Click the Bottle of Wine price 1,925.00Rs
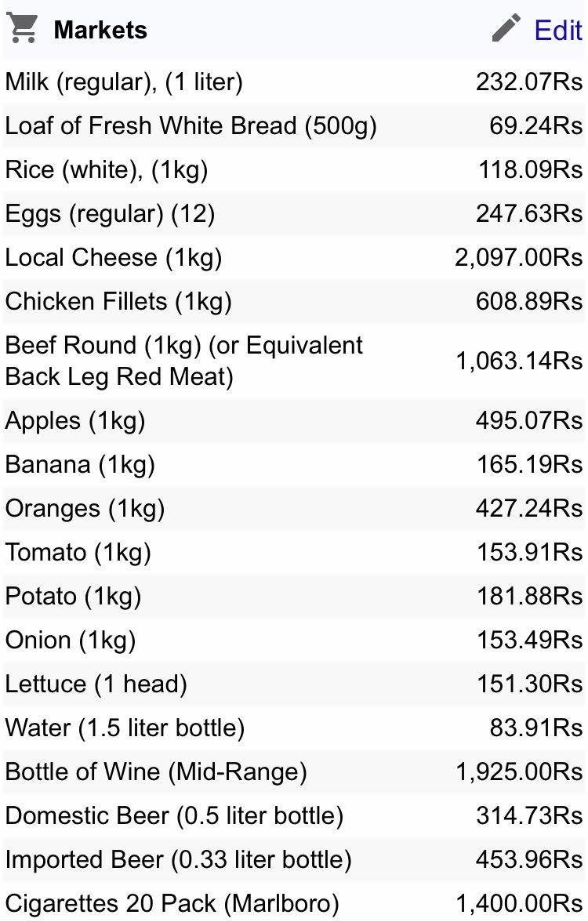The width and height of the screenshot is (588, 922). pos(519,772)
